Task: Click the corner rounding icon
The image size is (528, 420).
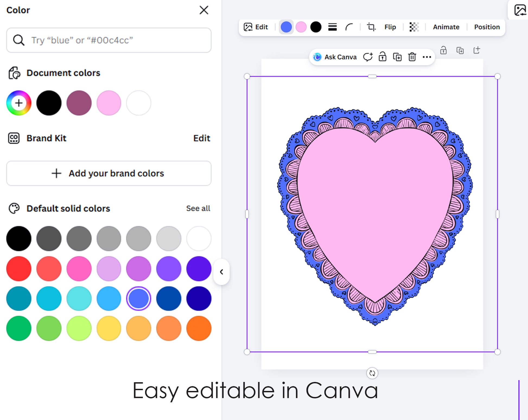Action: [x=349, y=27]
